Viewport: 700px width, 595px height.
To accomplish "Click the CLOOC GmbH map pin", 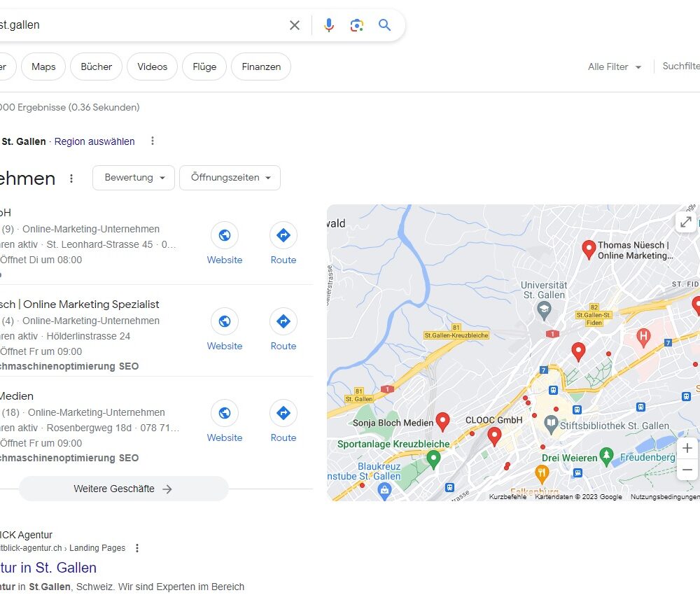I will (494, 436).
